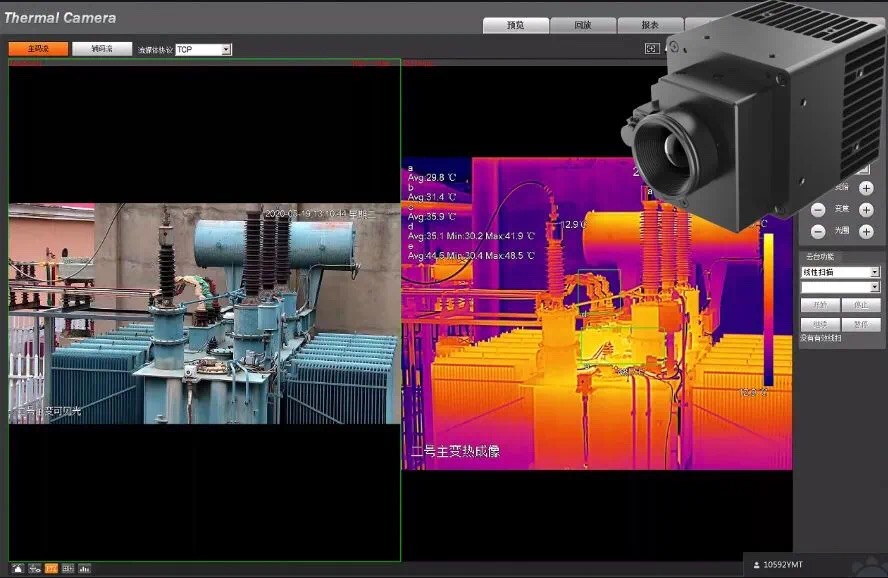The width and height of the screenshot is (888, 578).
Task: Open the 报表 (Report) tab
Action: [650, 25]
